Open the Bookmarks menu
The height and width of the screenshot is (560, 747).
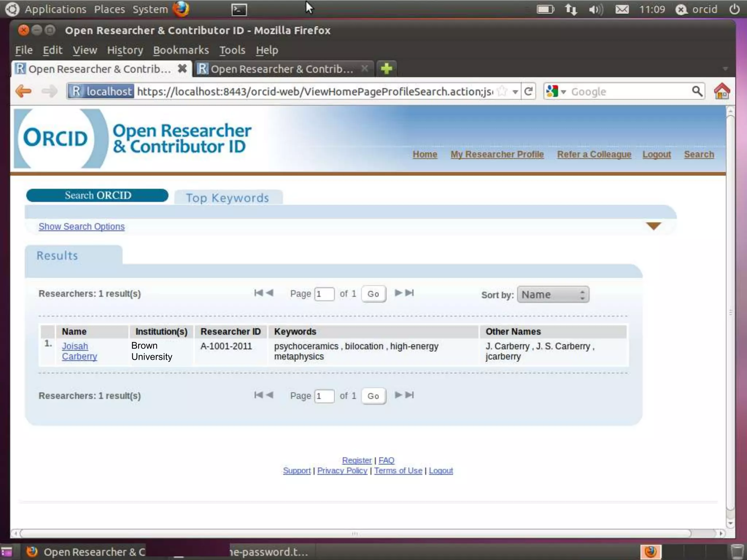[x=181, y=50]
